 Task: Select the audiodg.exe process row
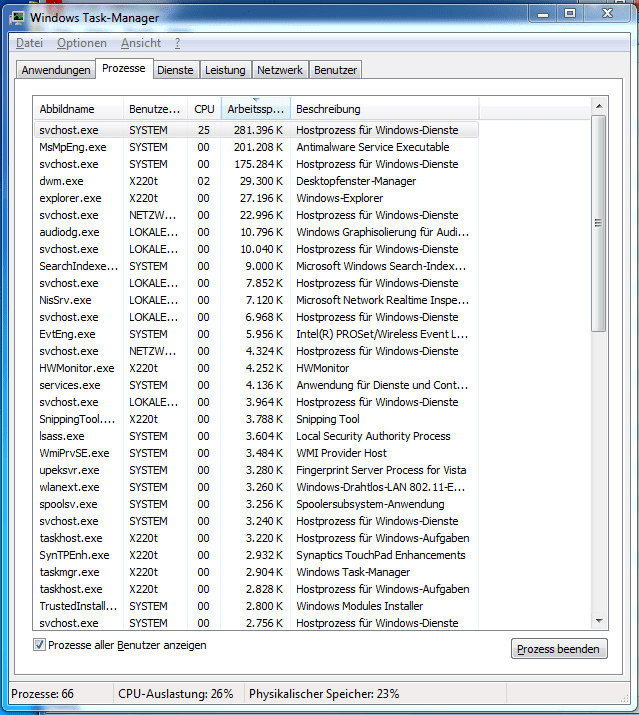coord(256,232)
